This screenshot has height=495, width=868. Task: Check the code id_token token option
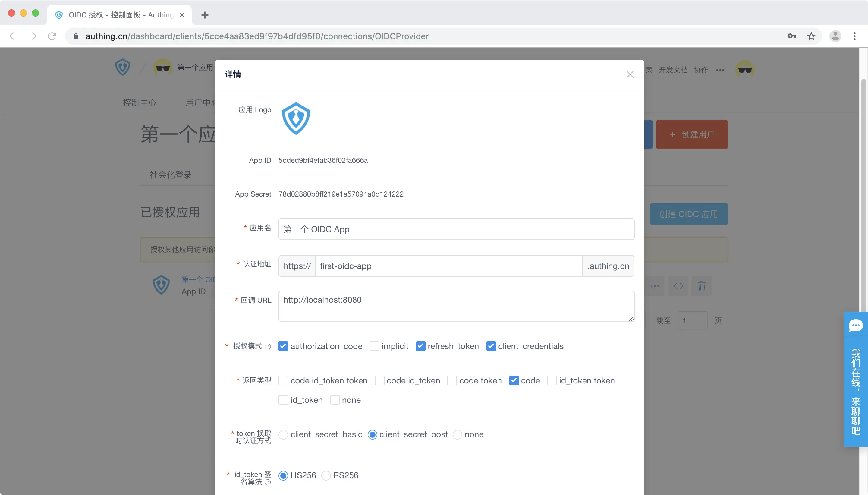click(283, 380)
